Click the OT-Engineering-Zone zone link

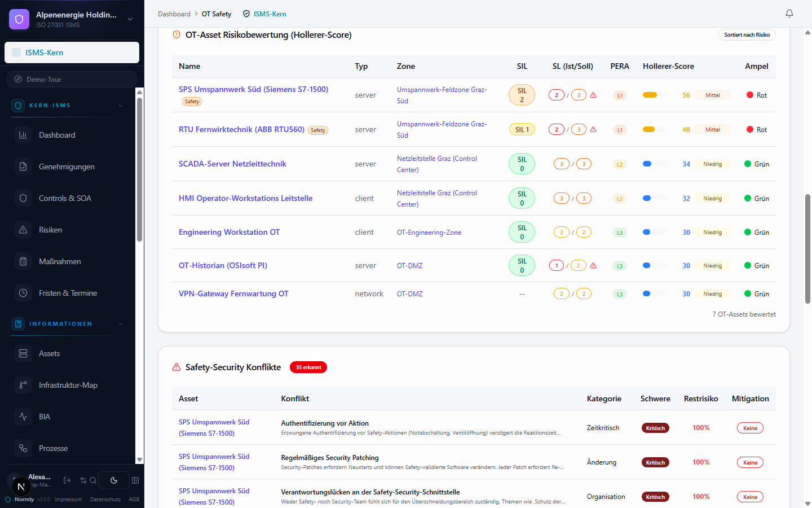(429, 233)
